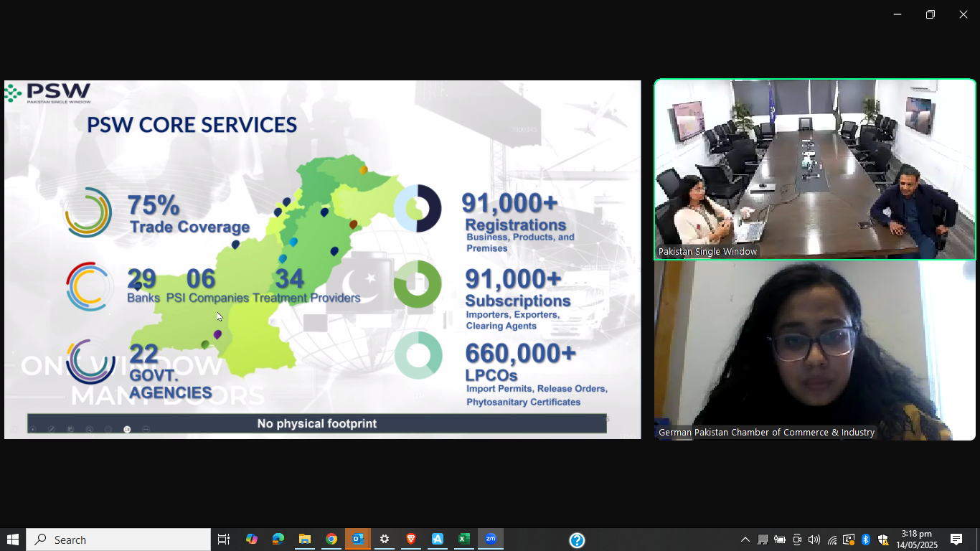Open Microsoft Edge from the taskbar
980x551 pixels.
click(x=278, y=540)
